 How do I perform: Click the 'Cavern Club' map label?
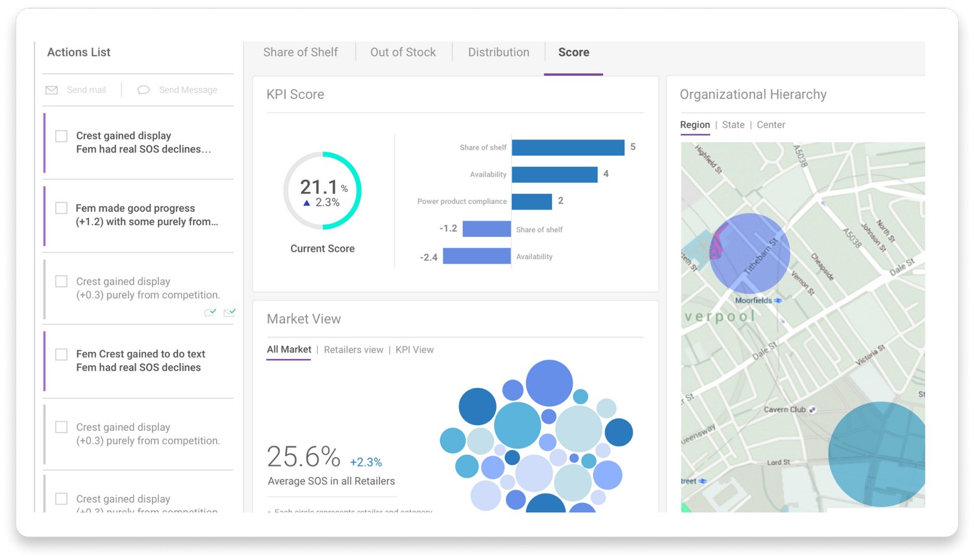(x=784, y=409)
